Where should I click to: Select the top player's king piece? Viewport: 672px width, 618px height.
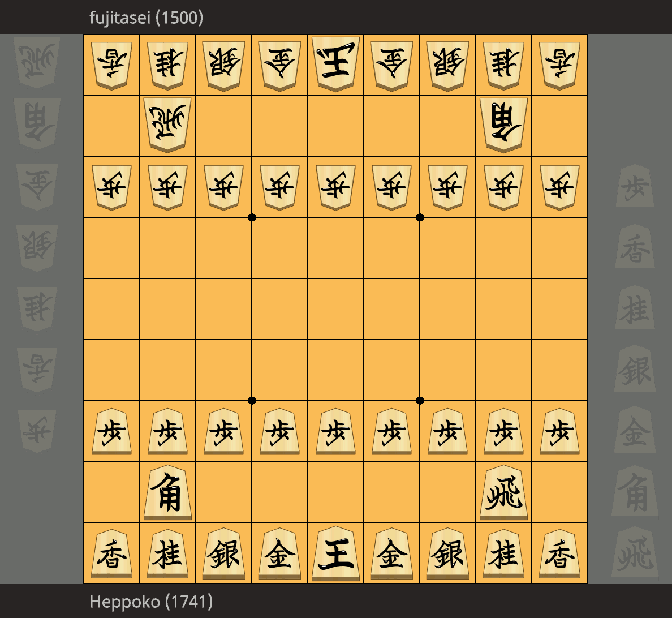335,63
